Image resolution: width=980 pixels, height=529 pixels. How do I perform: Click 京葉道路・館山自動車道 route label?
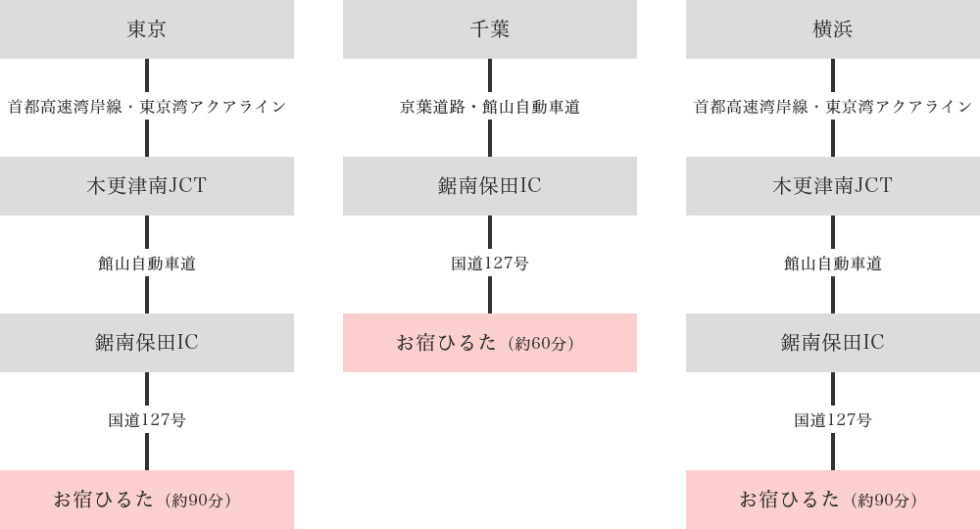[x=489, y=107]
